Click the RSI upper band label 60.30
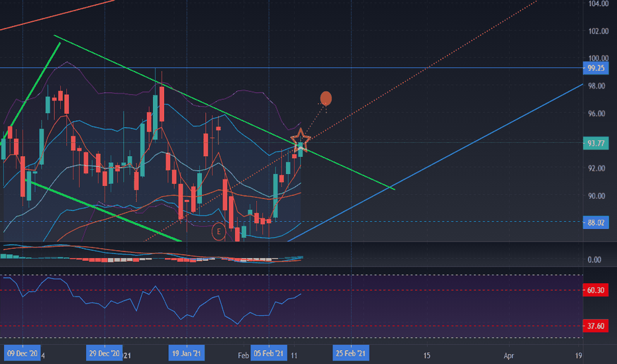The width and height of the screenshot is (617, 364). (595, 291)
